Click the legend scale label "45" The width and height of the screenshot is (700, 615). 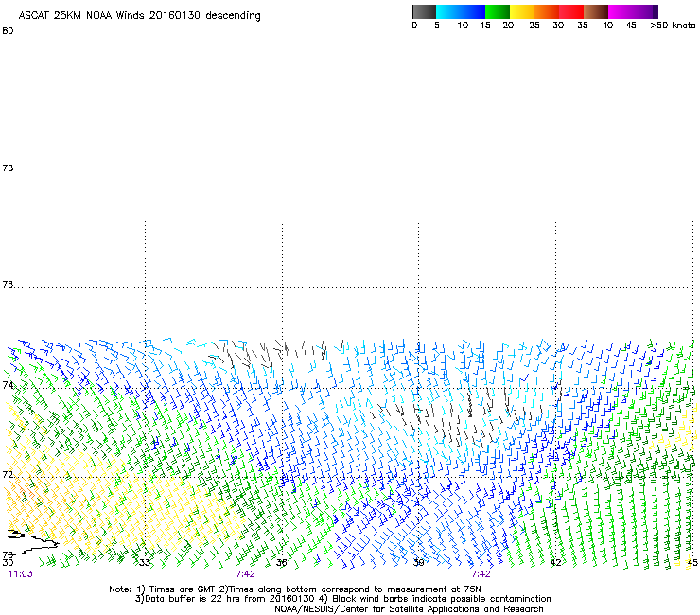(x=631, y=26)
